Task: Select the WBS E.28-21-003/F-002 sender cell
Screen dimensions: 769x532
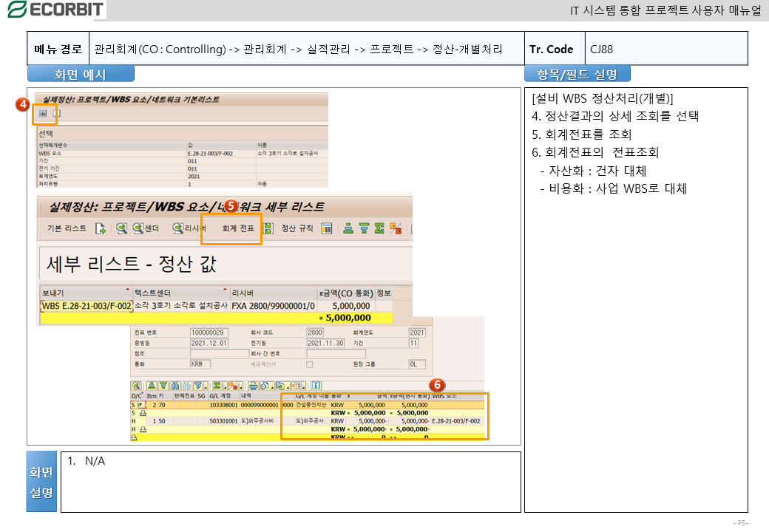Action: pyautogui.click(x=87, y=305)
